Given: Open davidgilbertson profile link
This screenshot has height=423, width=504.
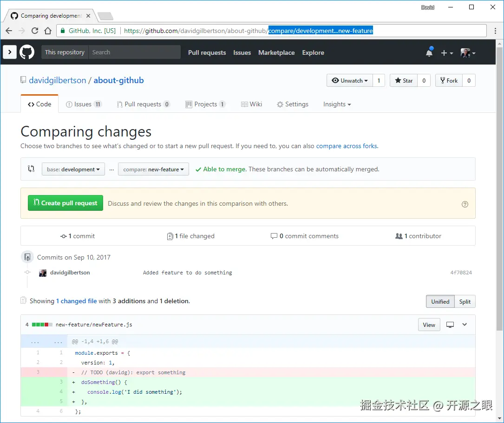Looking at the screenshot, I should point(58,80).
